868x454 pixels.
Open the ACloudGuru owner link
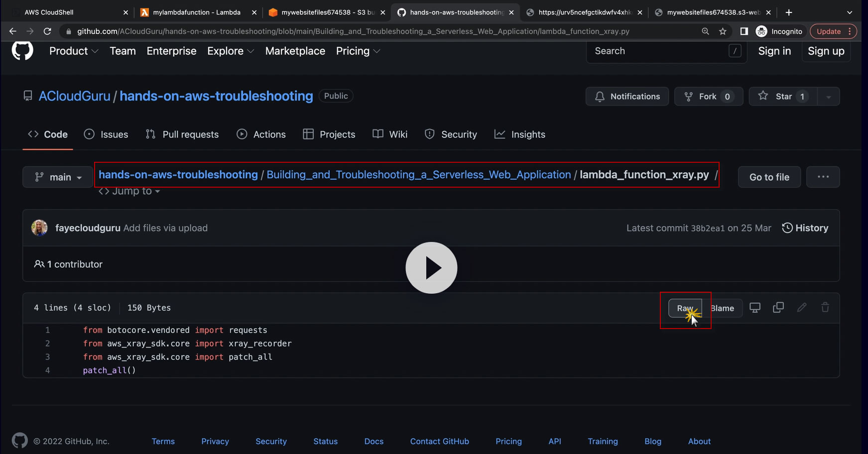[x=75, y=96]
